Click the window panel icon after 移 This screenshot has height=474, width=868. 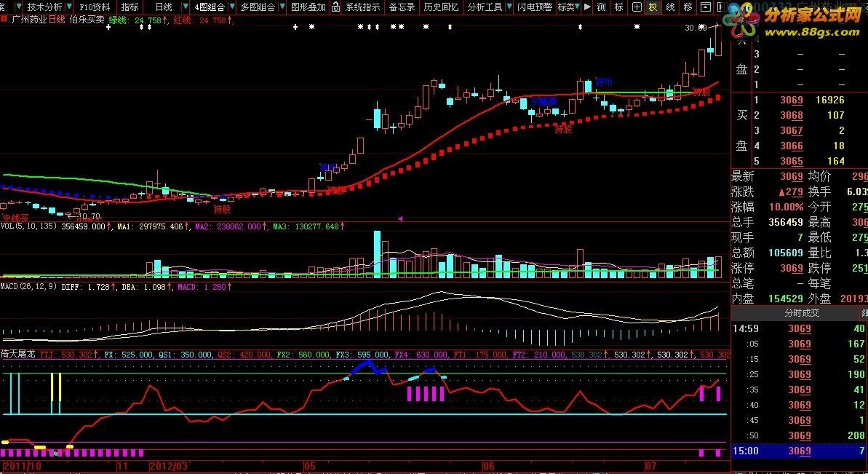pyautogui.click(x=705, y=7)
